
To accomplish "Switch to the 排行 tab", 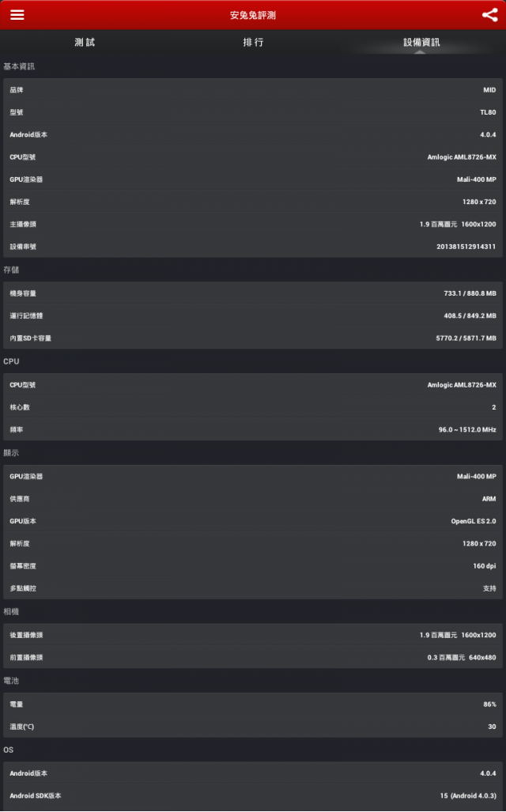I will pos(253,43).
